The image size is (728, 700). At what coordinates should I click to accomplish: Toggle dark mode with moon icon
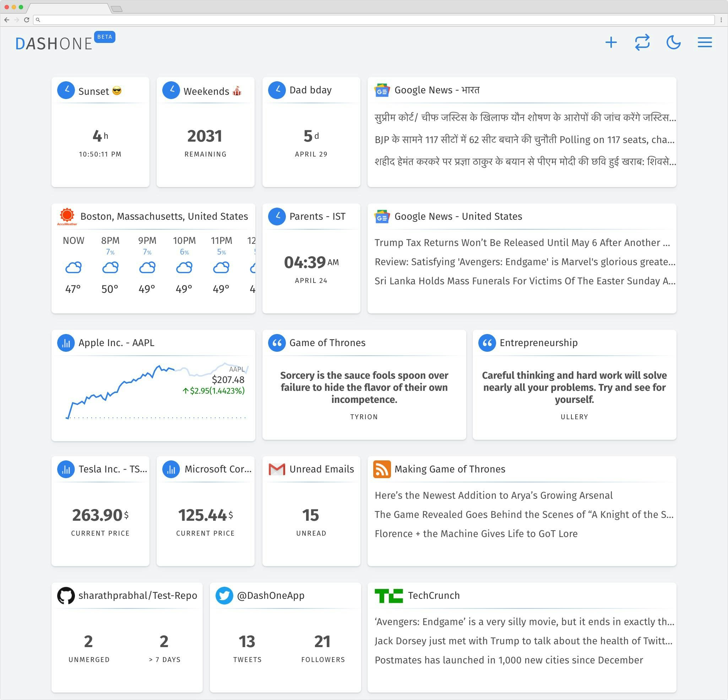(673, 42)
